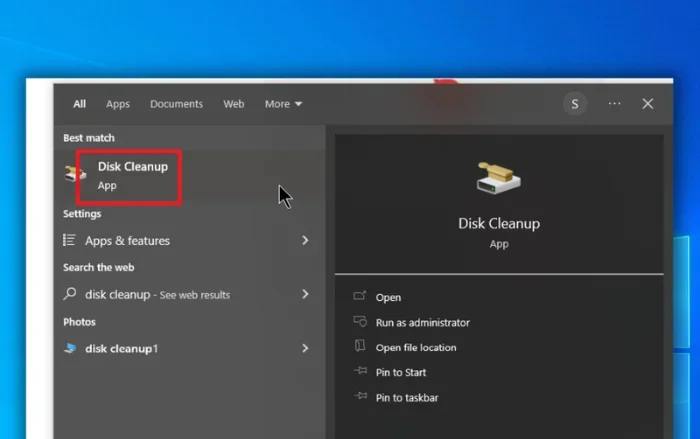This screenshot has width=700, height=439.
Task: Click the large Disk Cleanup icon in preview pane
Action: pos(499,178)
